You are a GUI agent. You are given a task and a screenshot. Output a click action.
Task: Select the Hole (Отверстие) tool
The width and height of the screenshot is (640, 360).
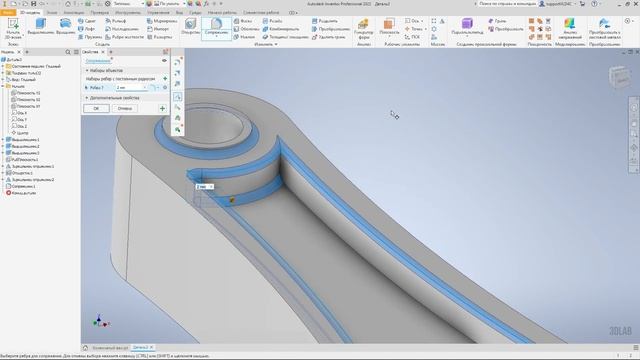190,27
